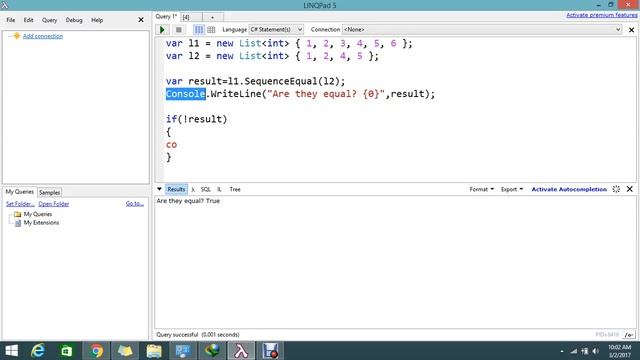Open Google Chrome from taskbar
This screenshot has width=640, height=360.
(96, 351)
